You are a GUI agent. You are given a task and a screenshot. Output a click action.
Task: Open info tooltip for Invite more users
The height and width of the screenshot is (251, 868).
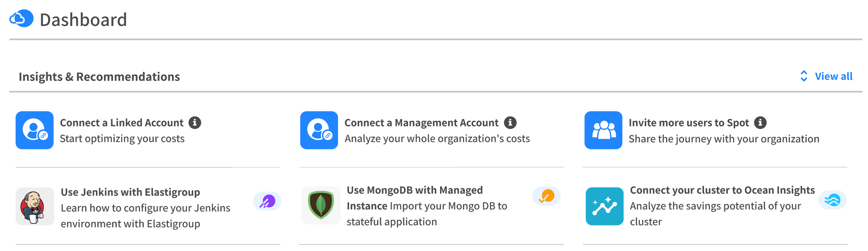pyautogui.click(x=760, y=123)
